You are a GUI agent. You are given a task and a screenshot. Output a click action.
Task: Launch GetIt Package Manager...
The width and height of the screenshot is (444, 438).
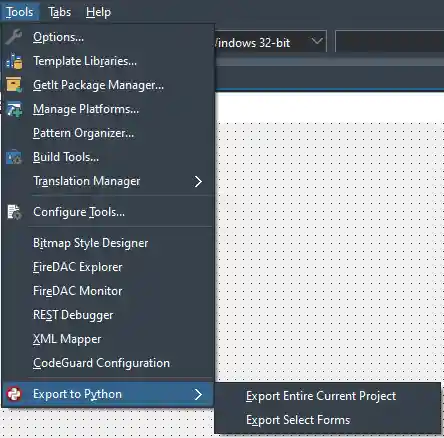107,85
